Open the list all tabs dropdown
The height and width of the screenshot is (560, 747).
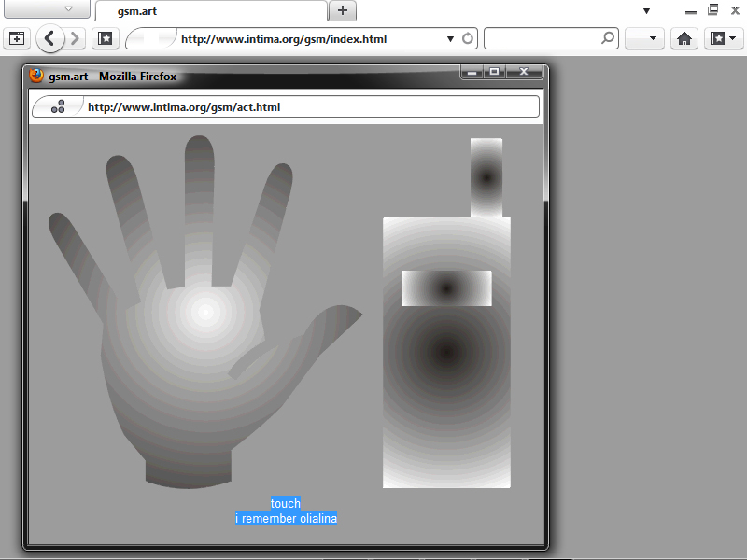click(646, 10)
